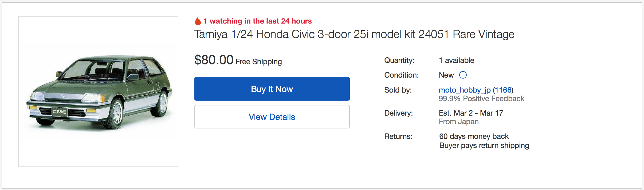Click the 1 watching in last 24 hours text
Image resolution: width=644 pixels, height=190 pixels.
point(258,21)
